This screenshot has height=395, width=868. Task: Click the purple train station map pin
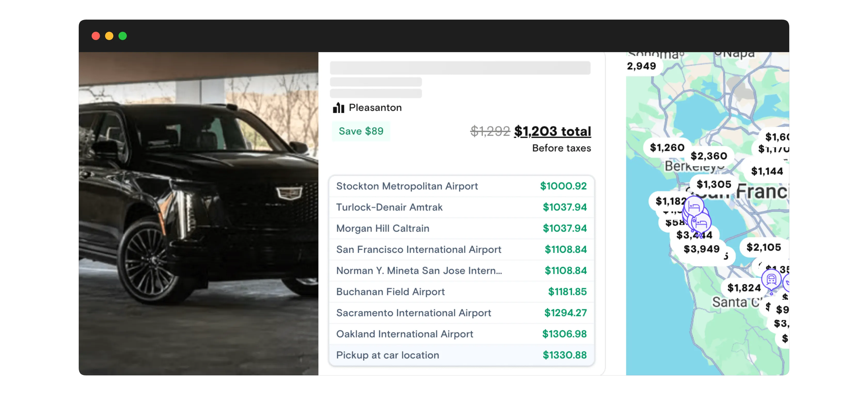pyautogui.click(x=771, y=279)
